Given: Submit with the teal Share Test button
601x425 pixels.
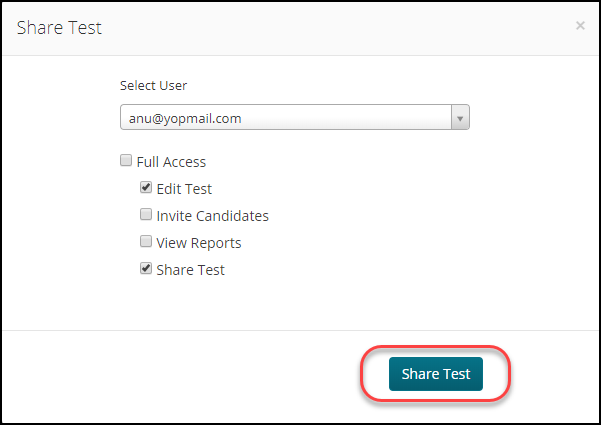Looking at the screenshot, I should [x=436, y=374].
